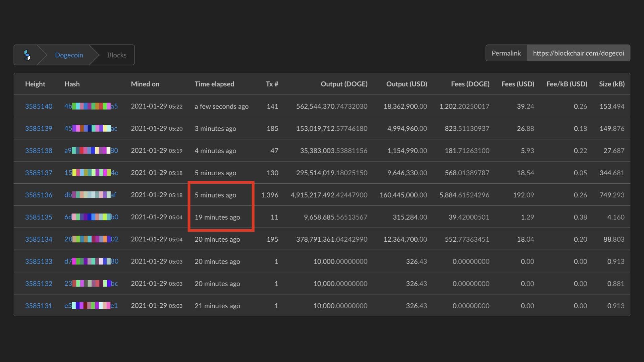Image resolution: width=644 pixels, height=362 pixels.
Task: Open hash link ending in e1
Action: tap(91, 306)
